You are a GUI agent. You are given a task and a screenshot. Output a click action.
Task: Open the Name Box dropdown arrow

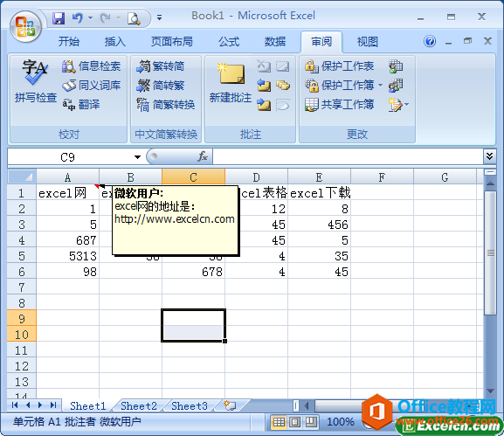coord(137,157)
